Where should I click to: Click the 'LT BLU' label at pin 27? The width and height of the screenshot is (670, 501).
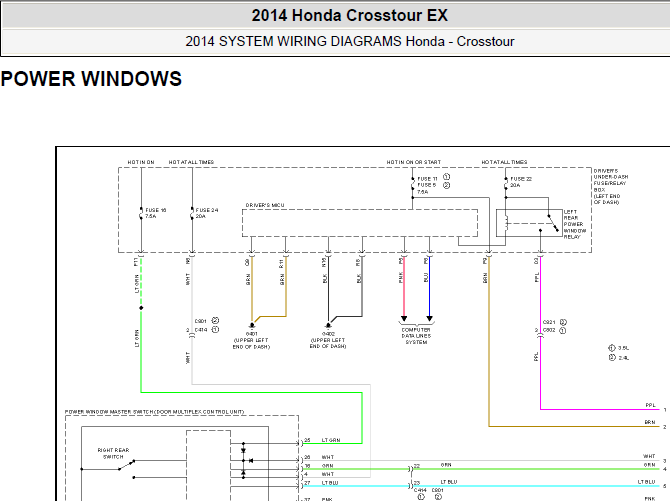coord(330,483)
